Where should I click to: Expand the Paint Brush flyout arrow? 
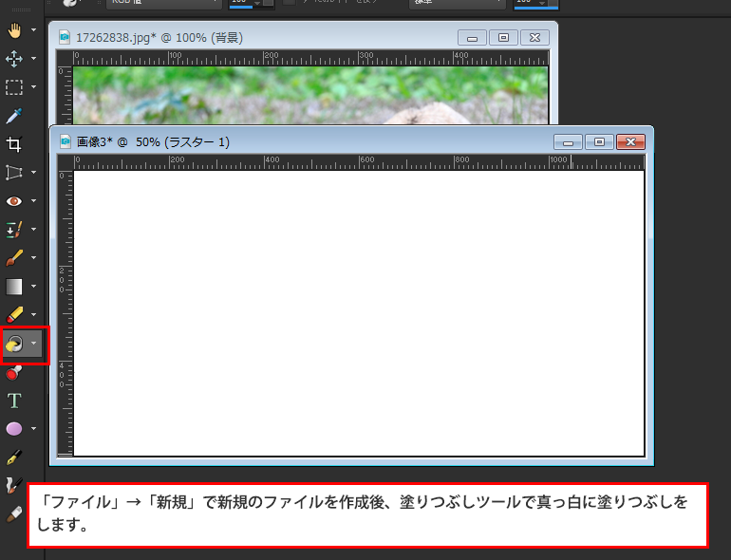tap(33, 258)
